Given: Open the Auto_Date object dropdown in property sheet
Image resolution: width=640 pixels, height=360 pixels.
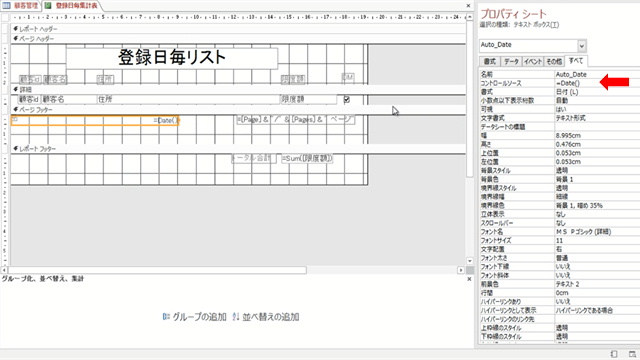Looking at the screenshot, I should click(582, 46).
